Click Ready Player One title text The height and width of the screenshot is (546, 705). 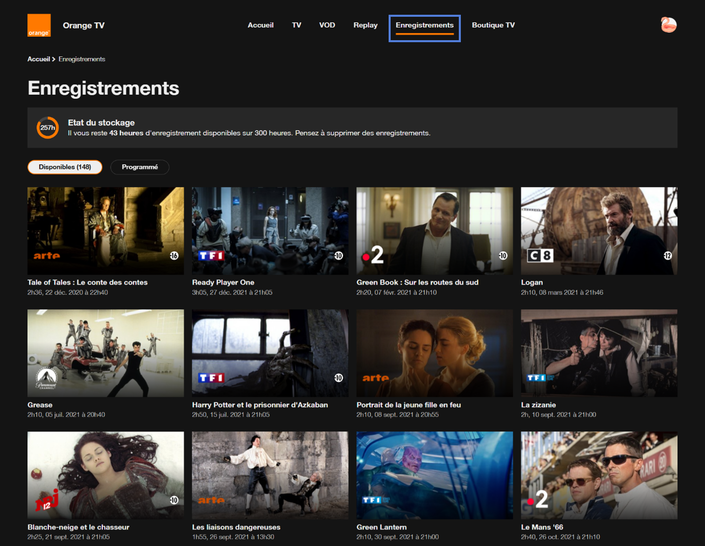click(223, 282)
